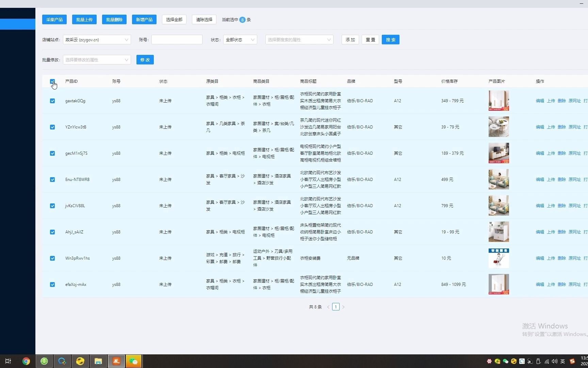The height and width of the screenshot is (368, 588).
Task: Open the tea table thumbnail for YZnYlcw3tB
Action: tap(499, 127)
